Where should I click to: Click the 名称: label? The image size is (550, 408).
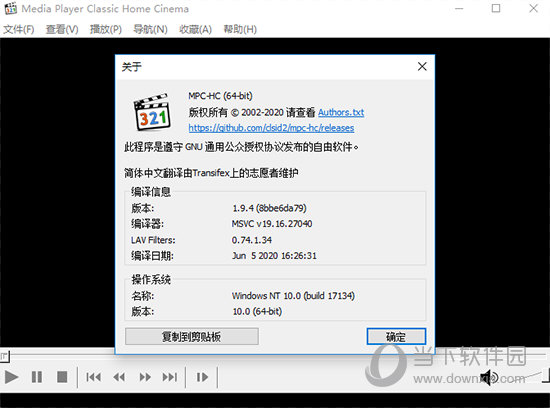tap(142, 296)
